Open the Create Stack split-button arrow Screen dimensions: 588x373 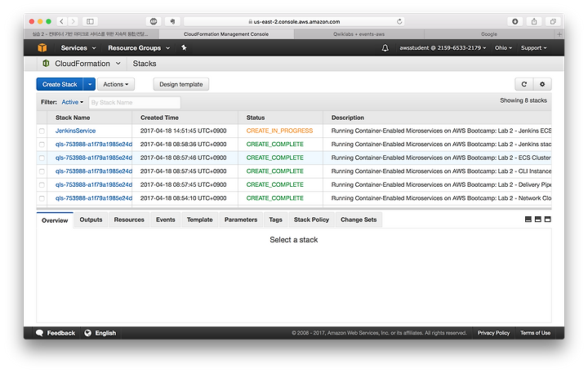point(90,84)
